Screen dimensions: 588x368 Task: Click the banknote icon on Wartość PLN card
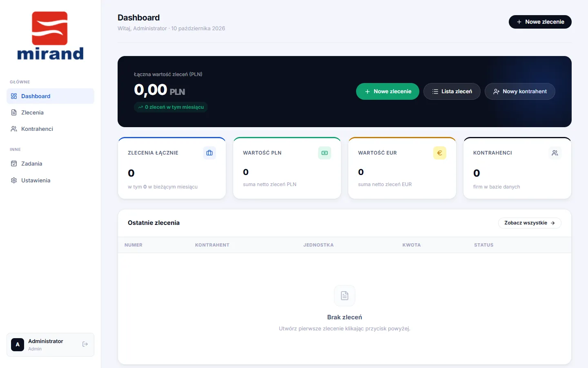click(x=325, y=153)
